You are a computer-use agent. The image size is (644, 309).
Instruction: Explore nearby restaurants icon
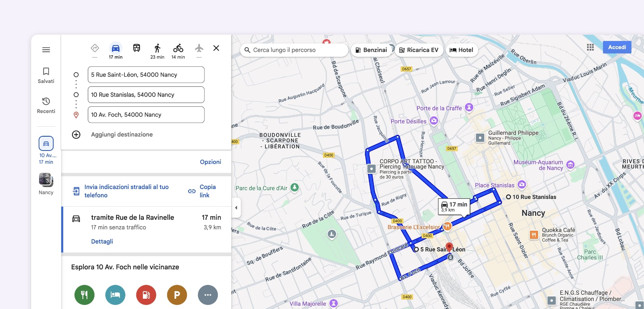pyautogui.click(x=84, y=295)
